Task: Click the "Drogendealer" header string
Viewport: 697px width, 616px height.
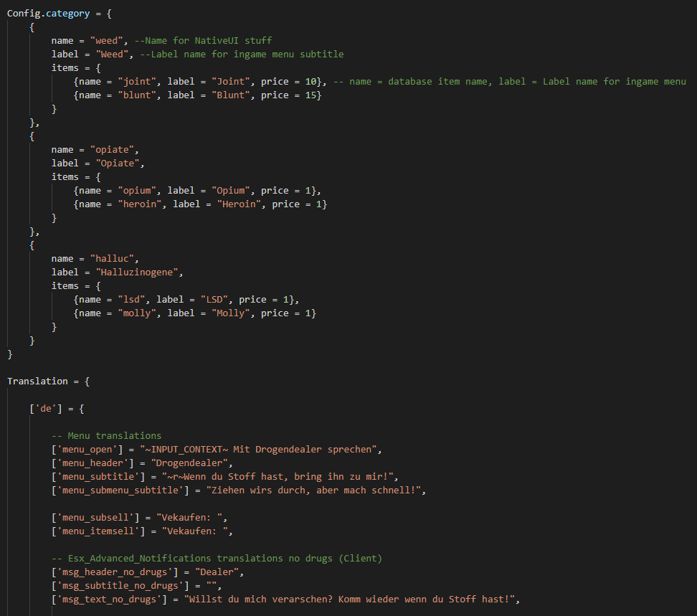Action: (189, 463)
